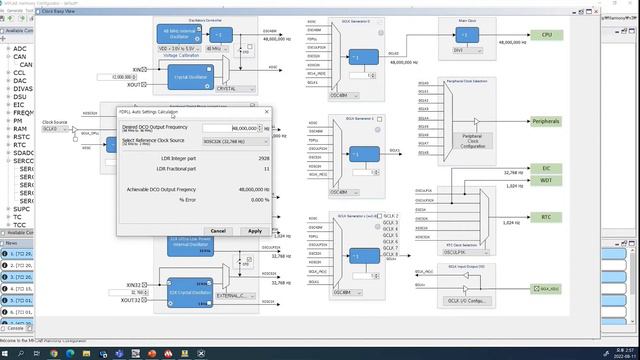640x360 pixels.
Task: Click Cancel in FDPLL Auto Settings dialog
Action: pyautogui.click(x=218, y=231)
